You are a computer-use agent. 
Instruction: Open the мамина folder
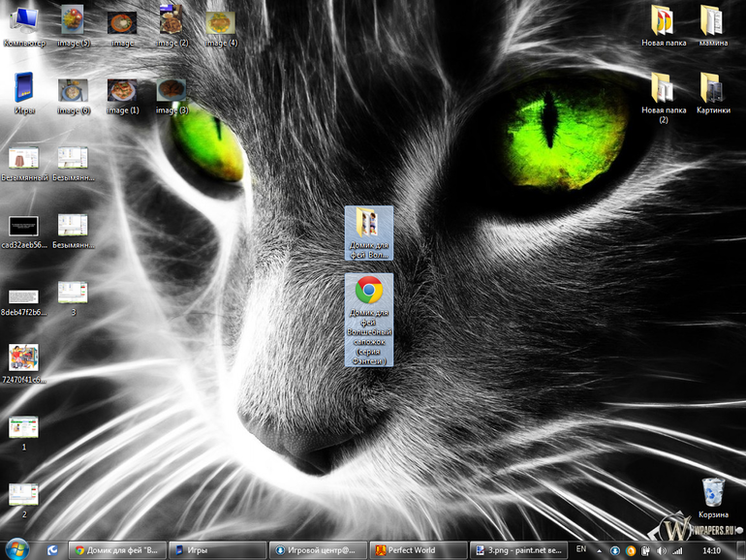(x=712, y=26)
